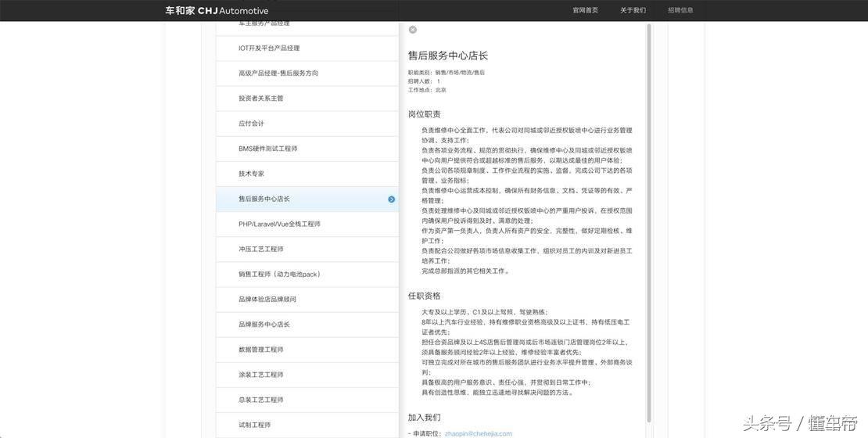Select 涂装工艺工程师 job

307,375
